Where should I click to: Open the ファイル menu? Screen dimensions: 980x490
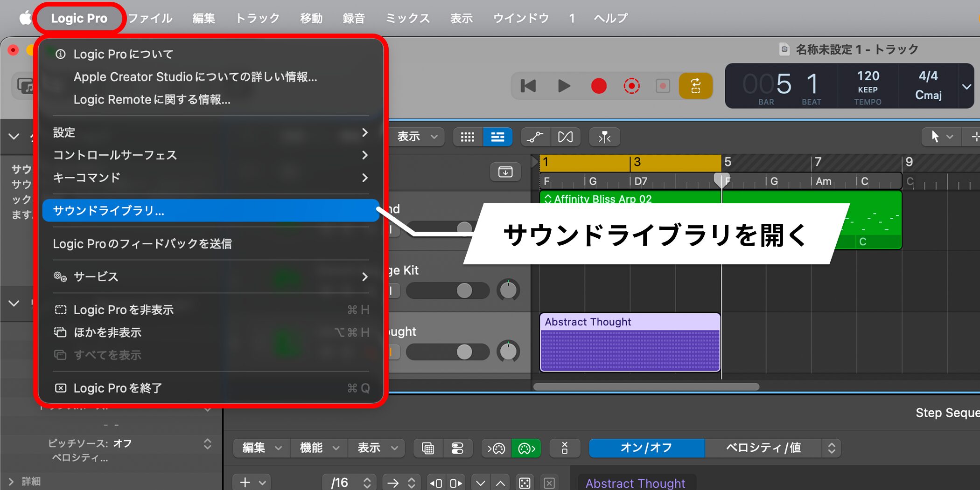coord(150,18)
